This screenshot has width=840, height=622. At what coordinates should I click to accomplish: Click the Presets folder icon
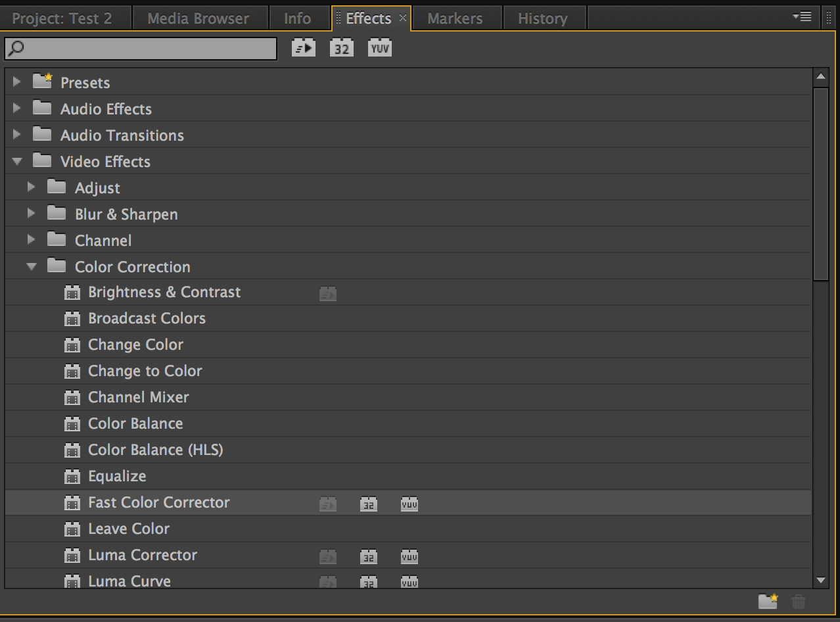[43, 82]
